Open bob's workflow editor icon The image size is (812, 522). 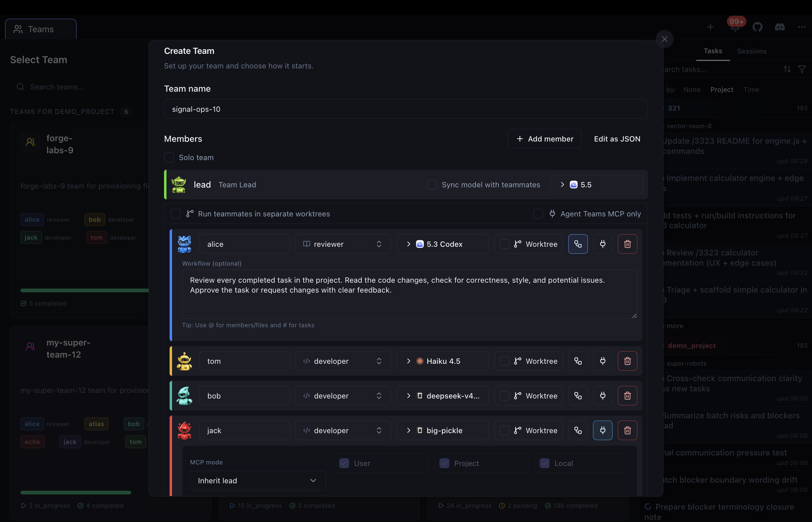pos(577,396)
